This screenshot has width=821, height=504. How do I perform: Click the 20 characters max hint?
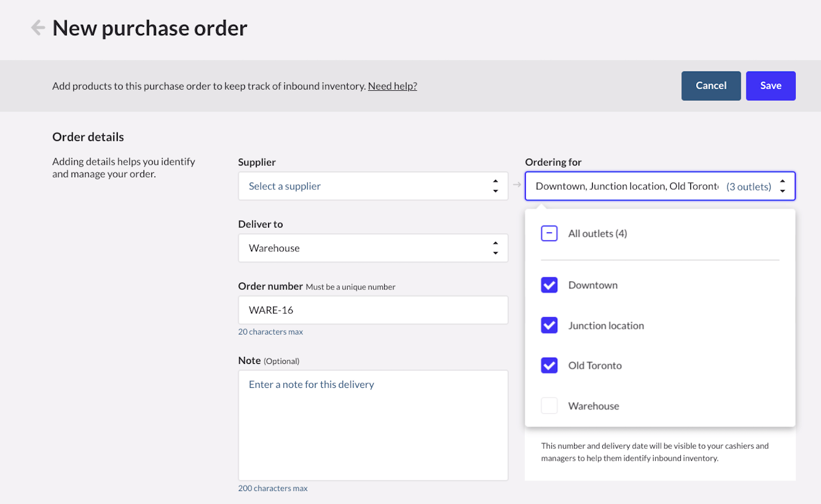click(x=270, y=331)
